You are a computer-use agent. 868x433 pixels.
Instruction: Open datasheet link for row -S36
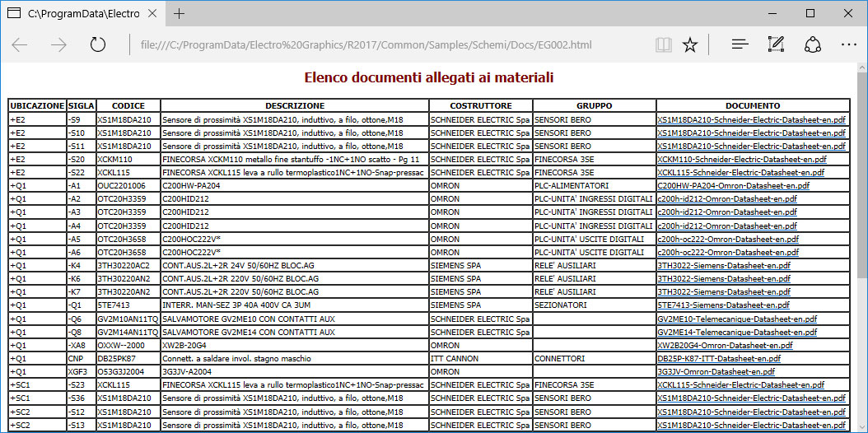(751, 398)
